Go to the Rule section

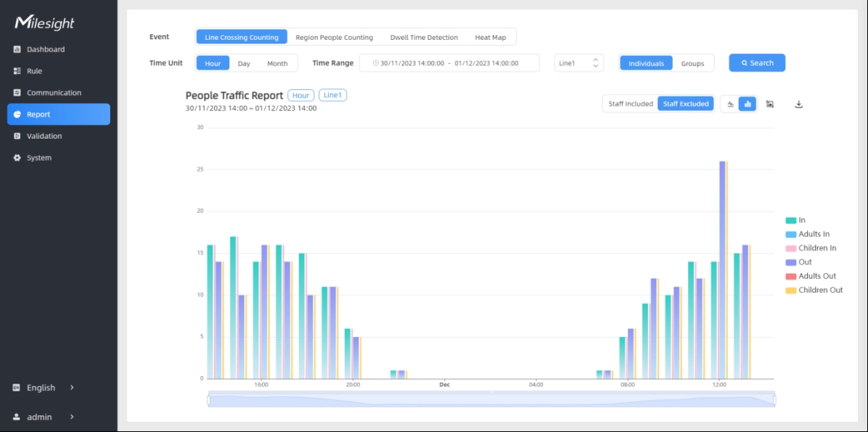[x=34, y=71]
